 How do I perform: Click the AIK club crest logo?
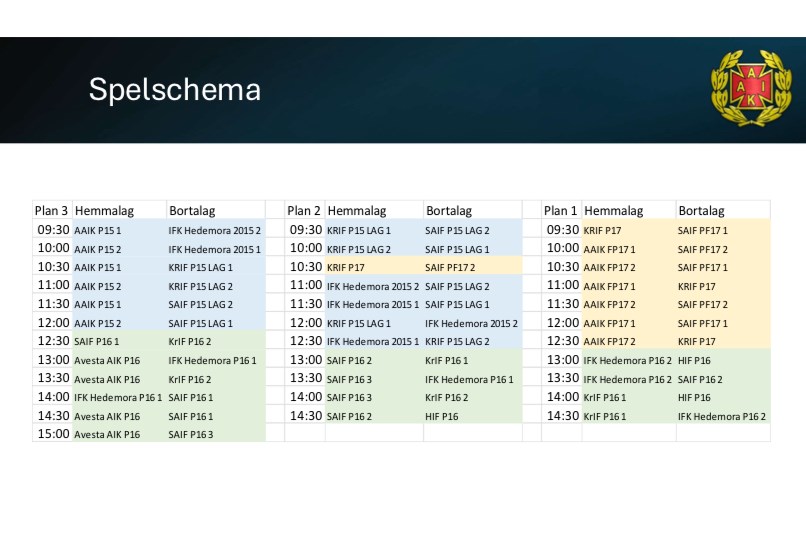pyautogui.click(x=745, y=88)
